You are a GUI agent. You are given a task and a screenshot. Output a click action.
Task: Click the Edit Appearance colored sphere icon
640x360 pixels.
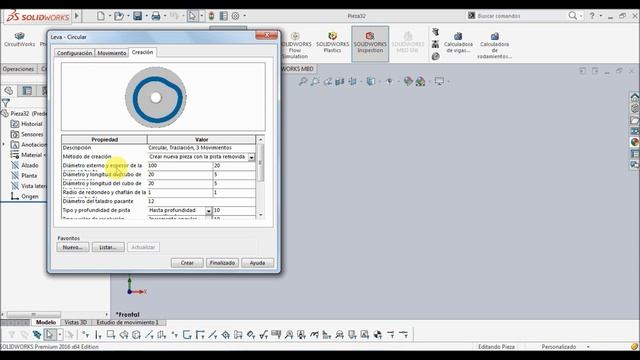[x=408, y=81]
